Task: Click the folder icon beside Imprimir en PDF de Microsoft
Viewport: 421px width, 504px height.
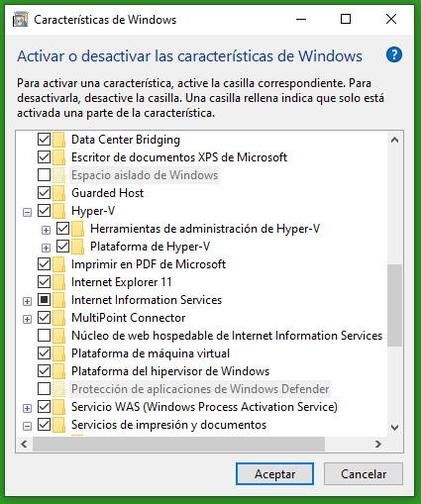Action: coord(59,264)
